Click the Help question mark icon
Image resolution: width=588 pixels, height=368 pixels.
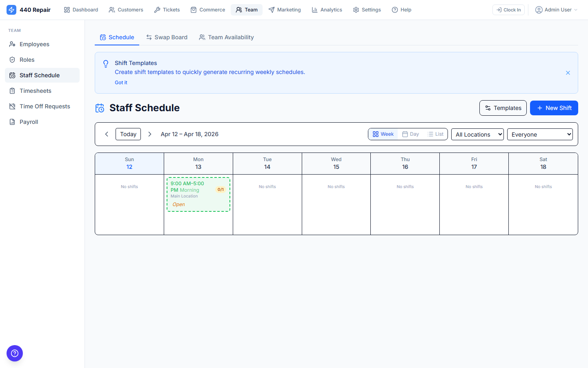tap(393, 9)
